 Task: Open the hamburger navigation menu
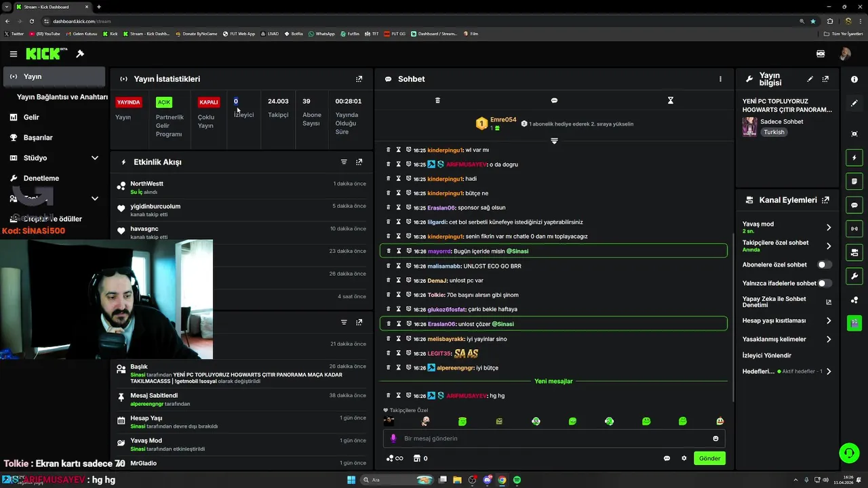[14, 54]
